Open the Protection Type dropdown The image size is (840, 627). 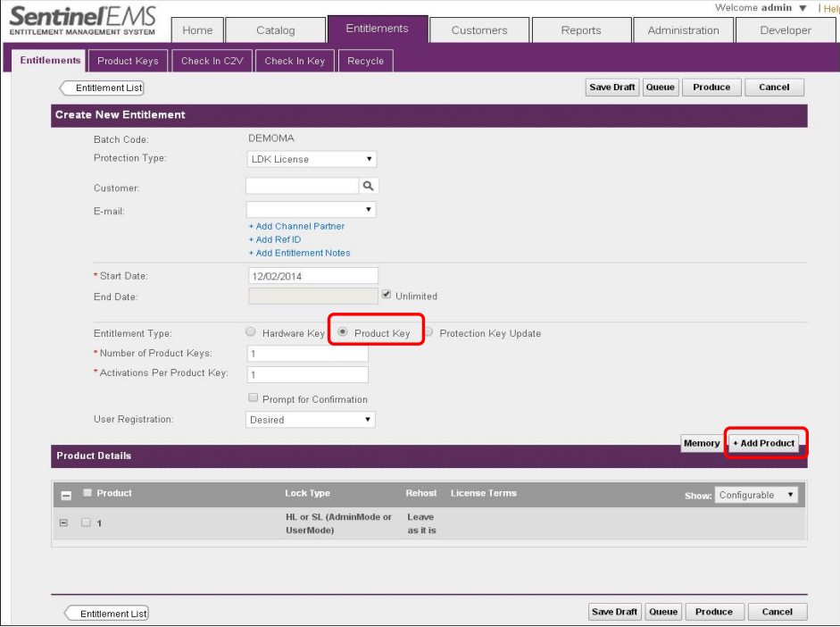(x=312, y=159)
